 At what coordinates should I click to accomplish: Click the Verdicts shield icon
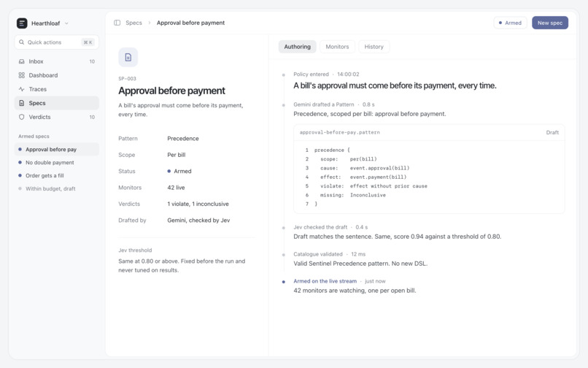[x=22, y=117]
